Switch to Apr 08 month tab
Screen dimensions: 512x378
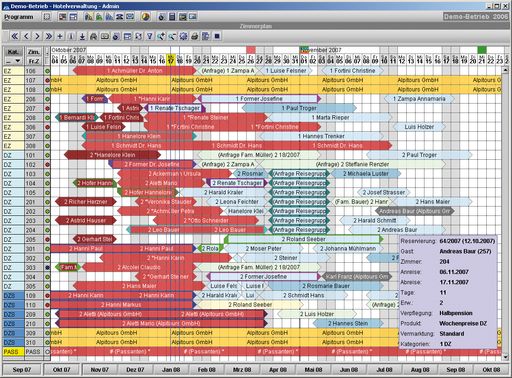coord(278,370)
